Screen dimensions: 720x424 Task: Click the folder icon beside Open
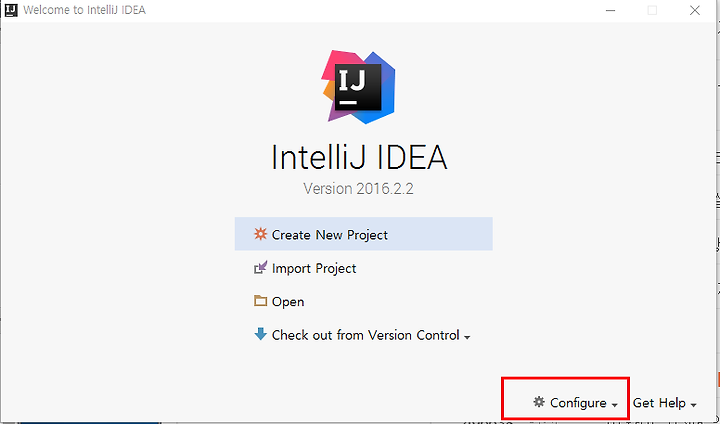[x=260, y=301]
